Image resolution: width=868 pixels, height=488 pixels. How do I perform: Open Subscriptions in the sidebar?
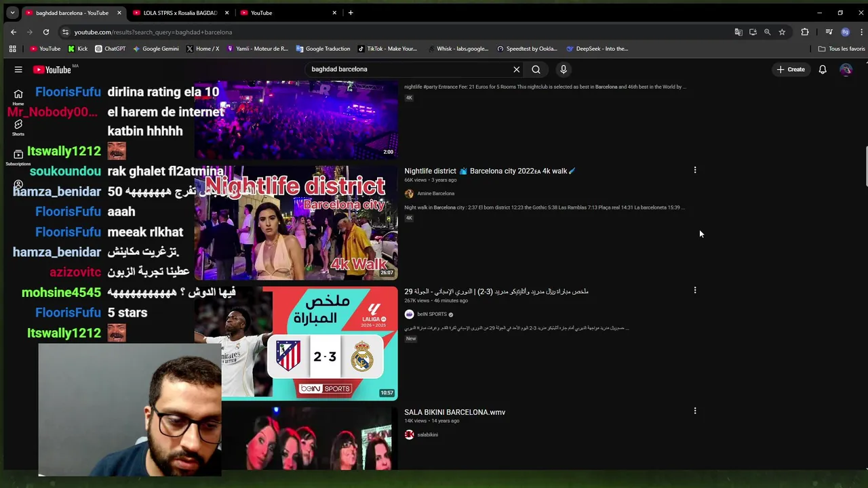coord(18,157)
